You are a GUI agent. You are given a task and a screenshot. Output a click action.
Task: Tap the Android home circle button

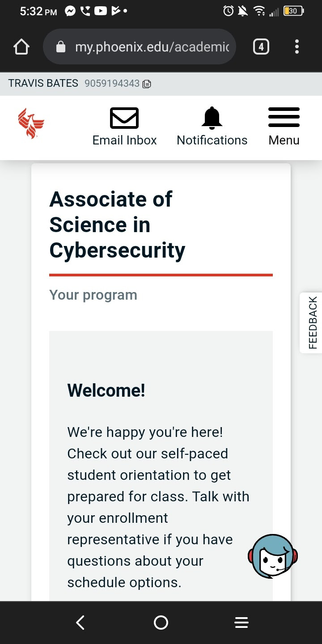coord(161,623)
